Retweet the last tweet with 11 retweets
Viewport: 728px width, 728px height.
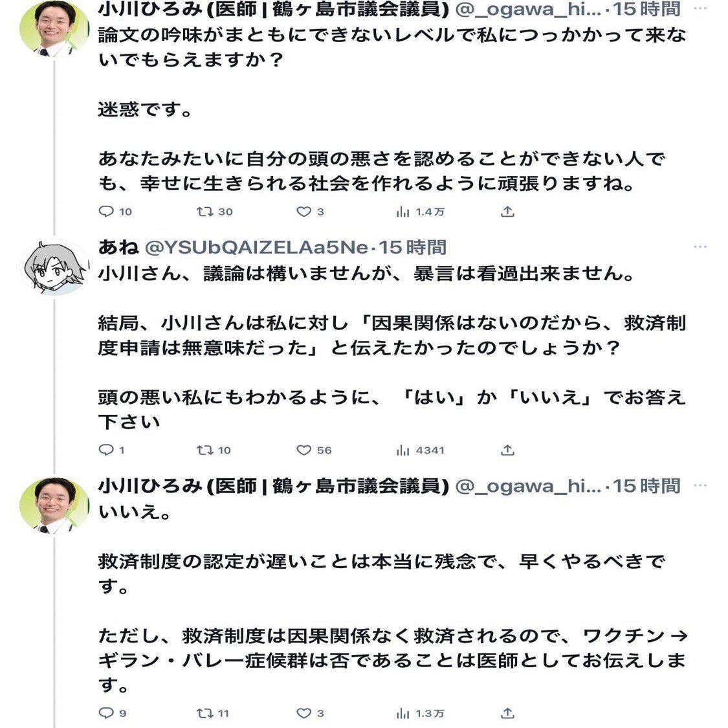point(213,712)
